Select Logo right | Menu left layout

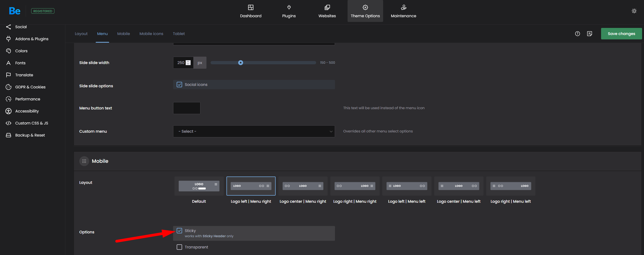511,186
